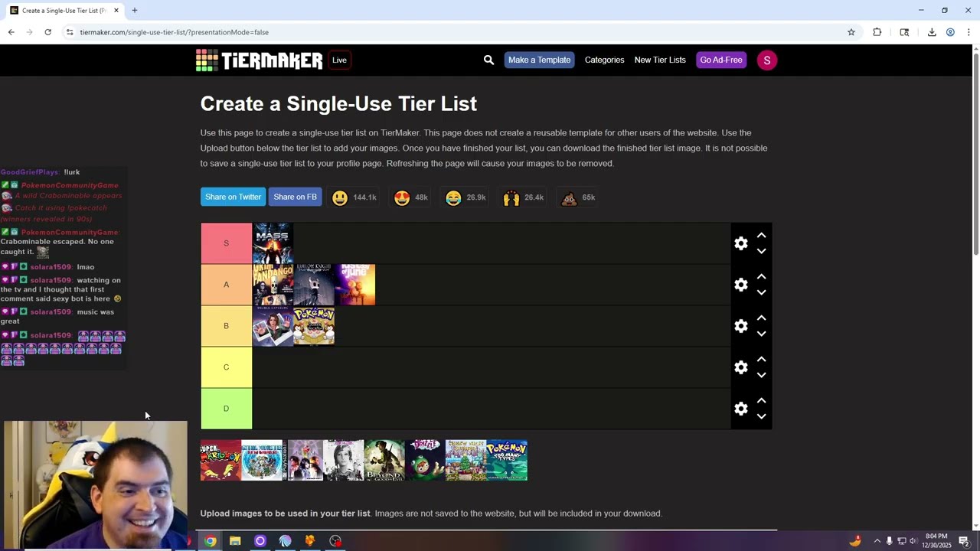980x551 pixels.
Task: Click Share on FB
Action: tap(295, 197)
